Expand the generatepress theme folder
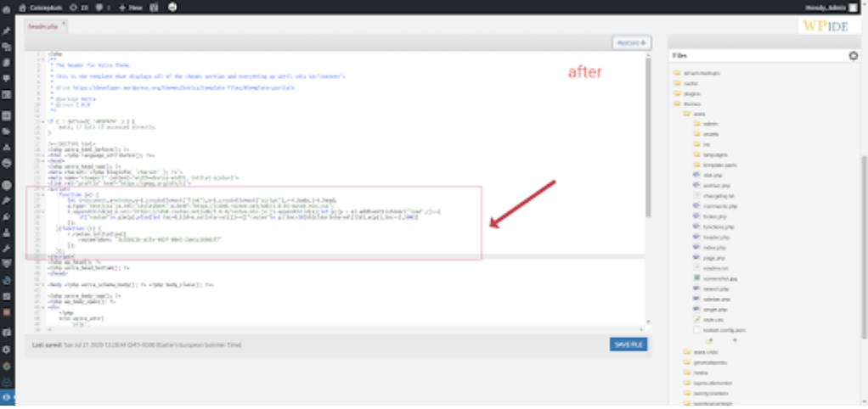This screenshot has width=868, height=409. point(703,362)
